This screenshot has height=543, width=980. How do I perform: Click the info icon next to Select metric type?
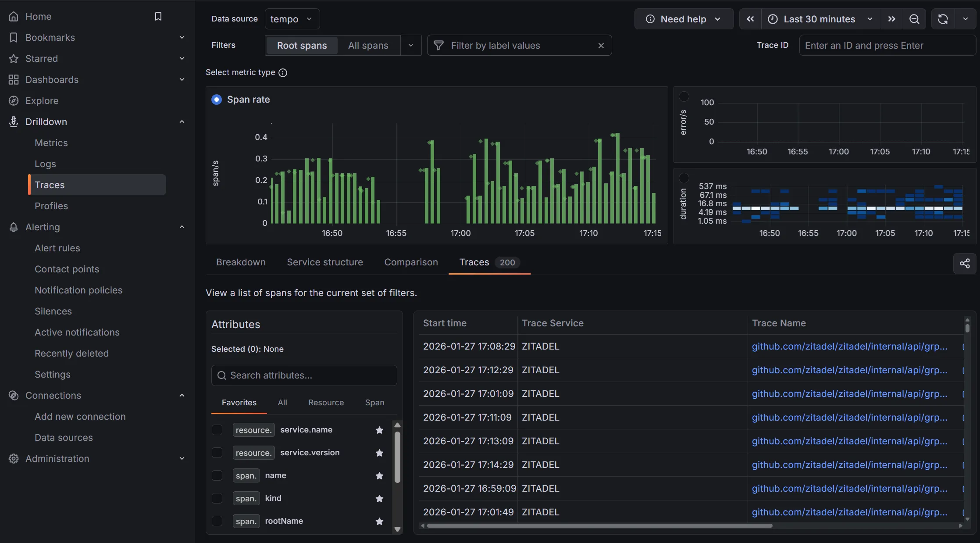pos(282,73)
